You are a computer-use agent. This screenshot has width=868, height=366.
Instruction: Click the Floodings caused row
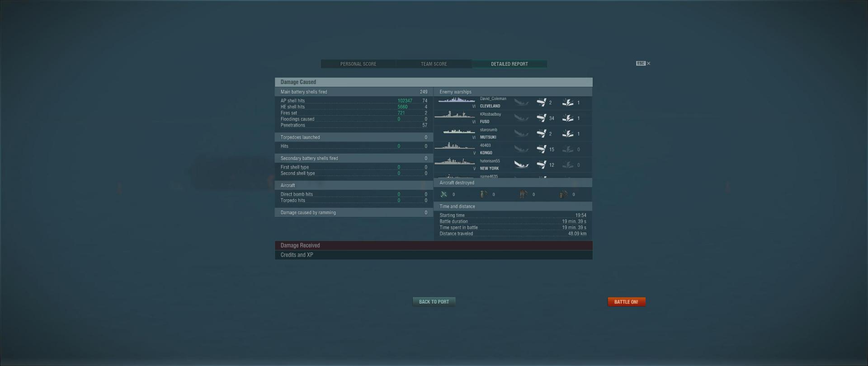coord(354,119)
